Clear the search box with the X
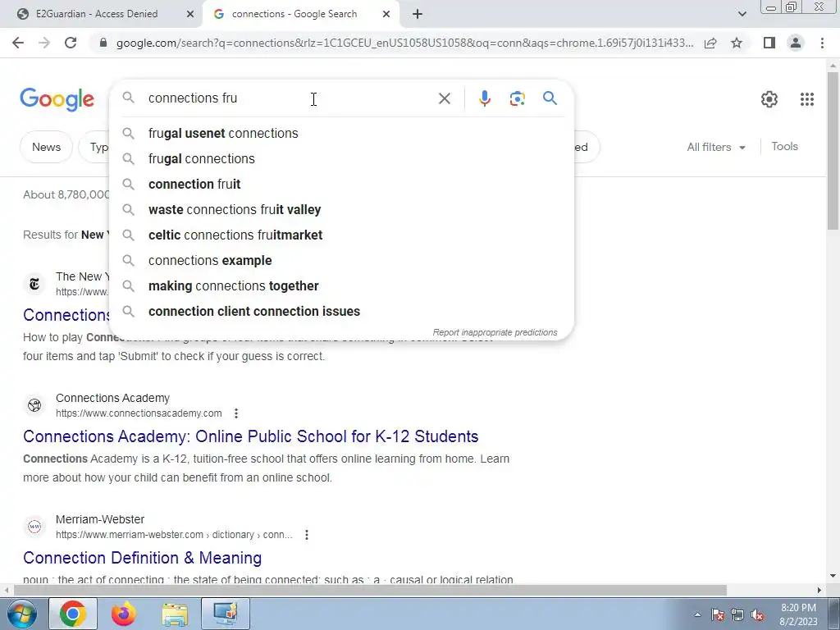 444,98
